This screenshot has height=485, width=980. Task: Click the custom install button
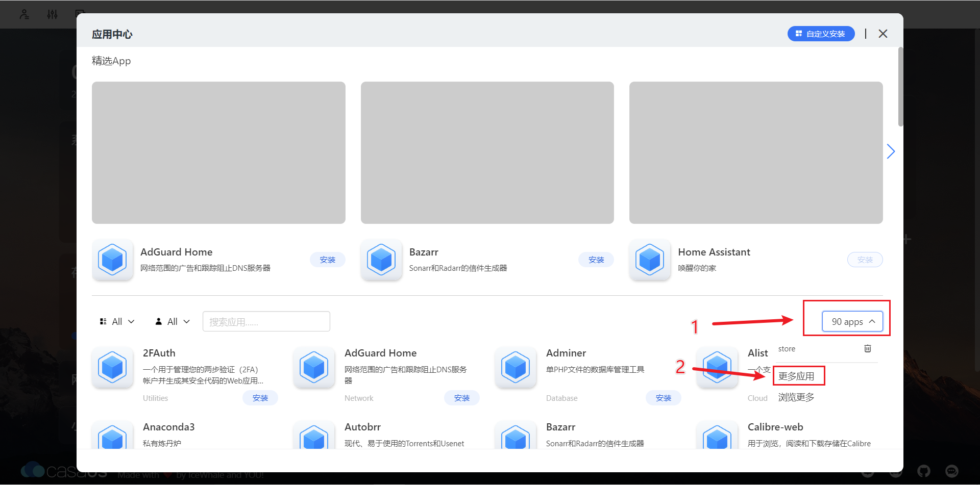click(x=821, y=34)
